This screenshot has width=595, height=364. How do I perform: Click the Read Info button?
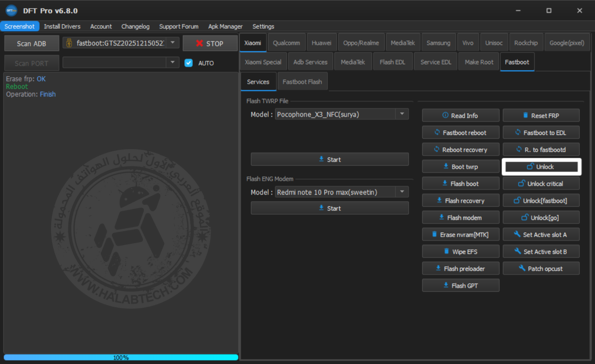click(x=460, y=116)
